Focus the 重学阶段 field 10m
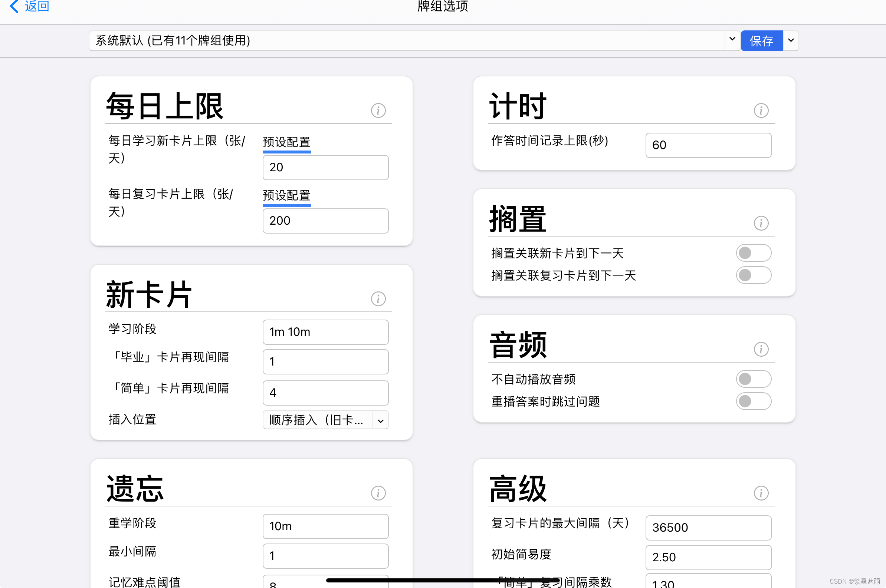 [x=325, y=526]
